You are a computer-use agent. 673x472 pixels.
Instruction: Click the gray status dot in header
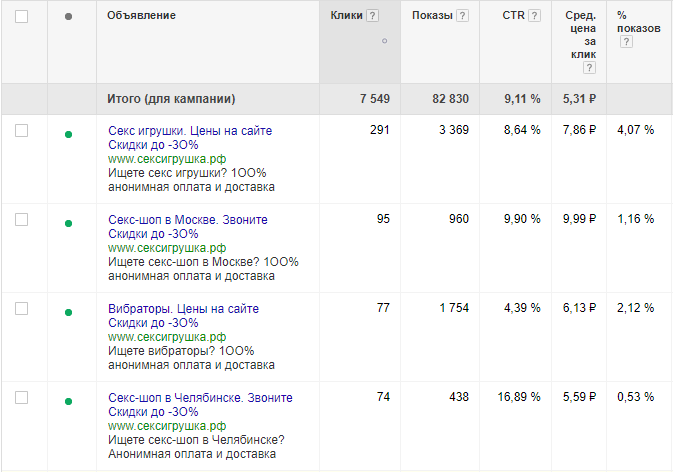point(68,17)
